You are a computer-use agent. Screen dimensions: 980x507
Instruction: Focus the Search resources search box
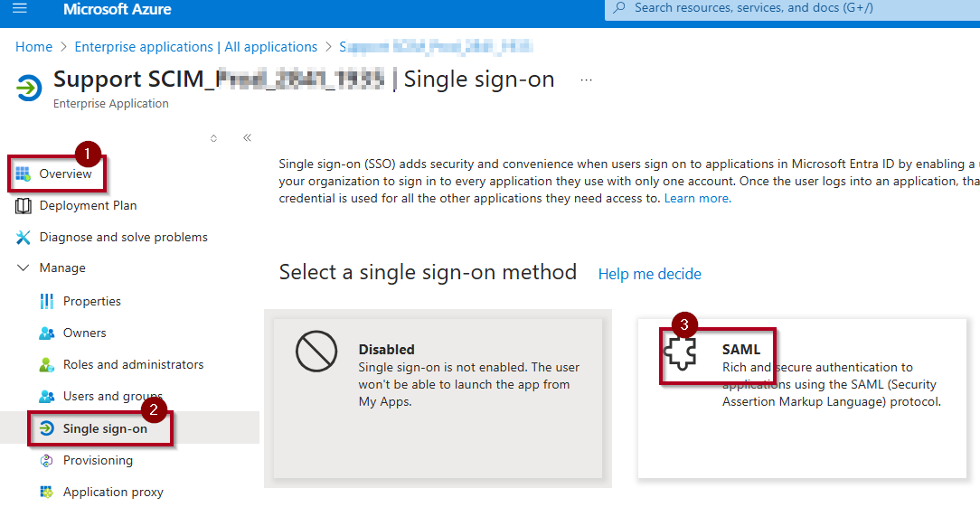792,9
